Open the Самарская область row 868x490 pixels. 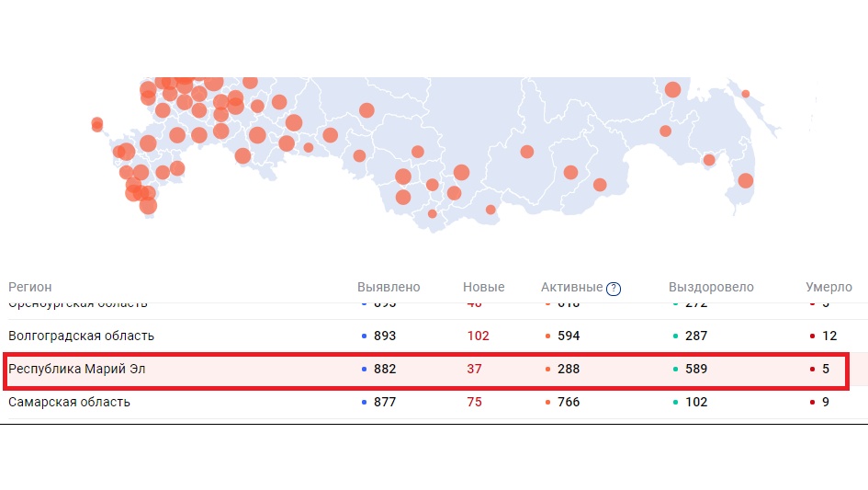(70, 402)
